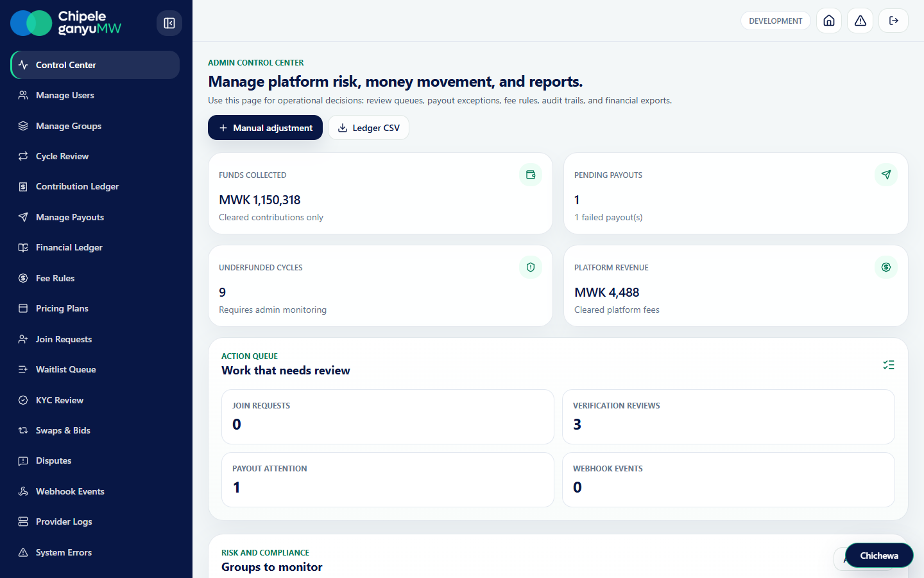Click the 'Requires admin monitoring' text
This screenshot has width=924, height=578.
pos(273,310)
